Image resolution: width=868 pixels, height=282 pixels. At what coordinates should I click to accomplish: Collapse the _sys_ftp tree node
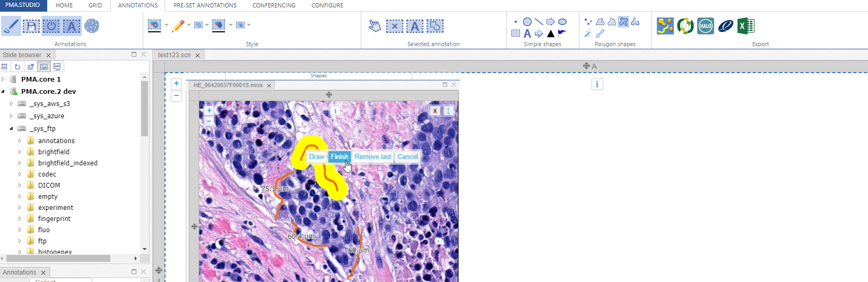coord(11,129)
